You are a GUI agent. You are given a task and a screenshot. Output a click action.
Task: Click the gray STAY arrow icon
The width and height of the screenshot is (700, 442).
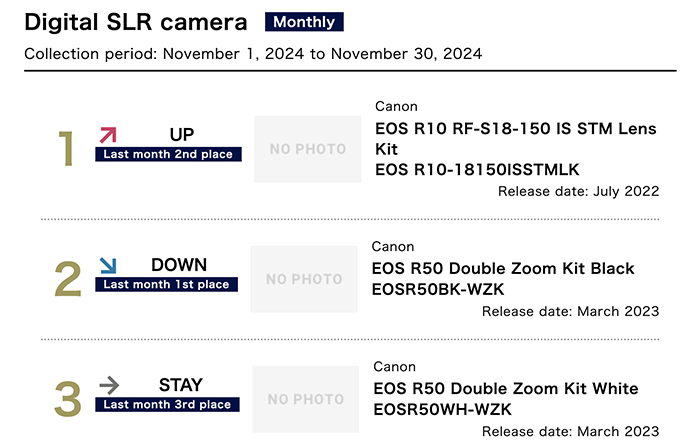[x=109, y=385]
